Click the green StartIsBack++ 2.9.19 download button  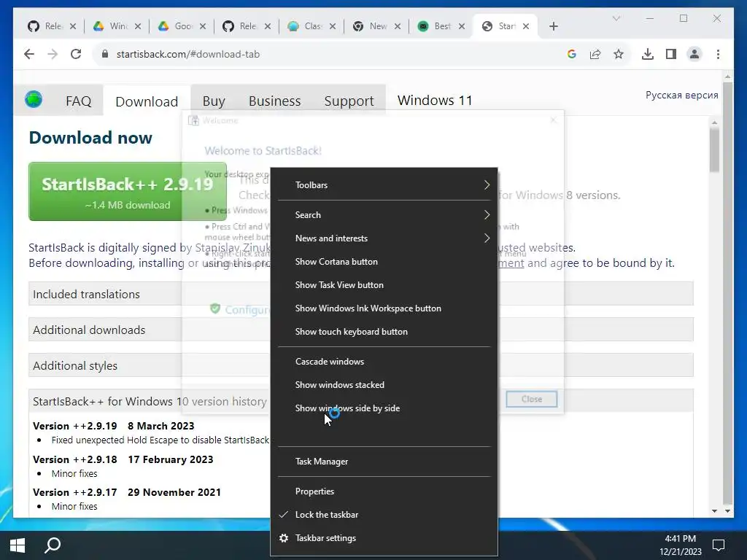click(x=127, y=192)
